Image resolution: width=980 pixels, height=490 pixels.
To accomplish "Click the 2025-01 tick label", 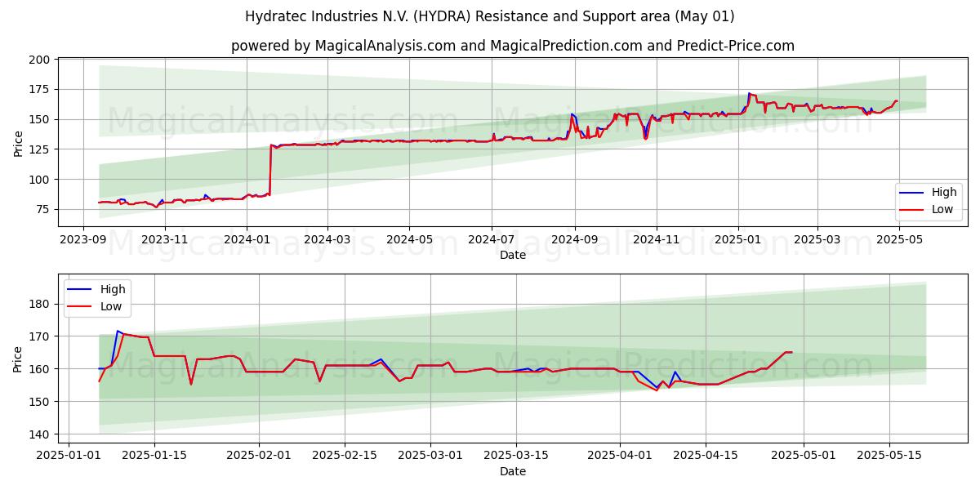I will (x=738, y=239).
